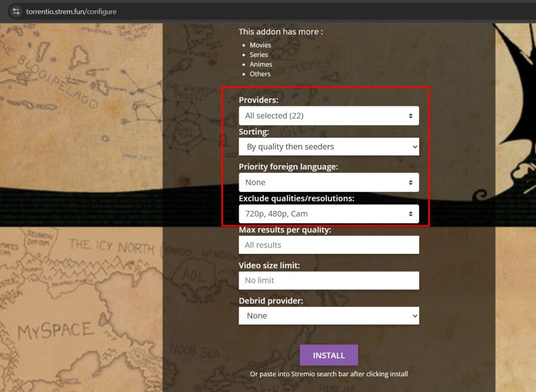Viewport: 536px width, 392px height.
Task: Click the Providers label text
Action: click(x=259, y=100)
